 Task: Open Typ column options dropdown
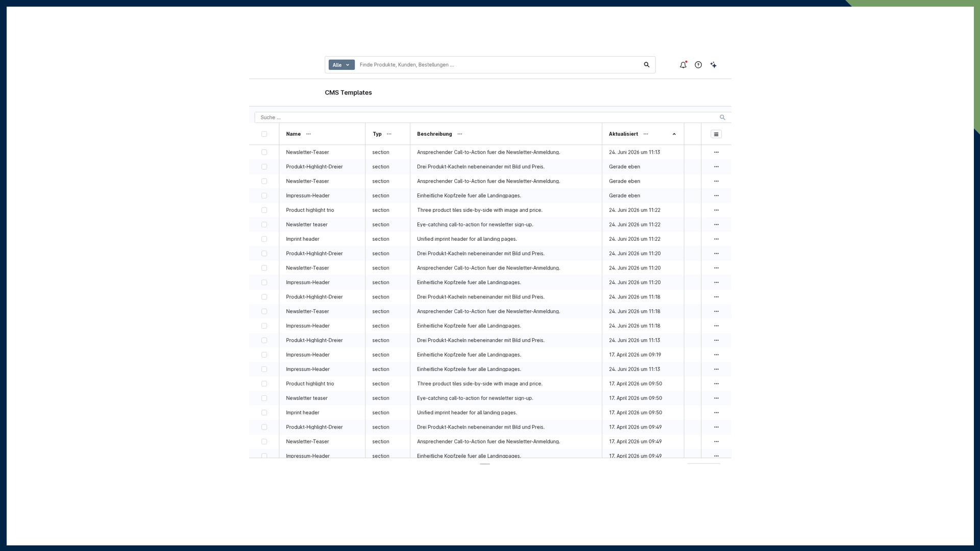pyautogui.click(x=389, y=134)
